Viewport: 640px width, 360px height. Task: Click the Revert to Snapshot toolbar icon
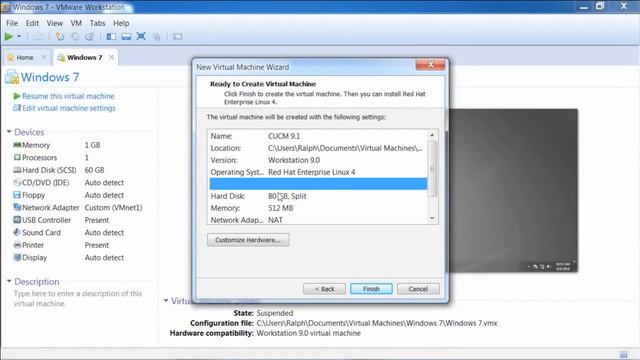tap(75, 37)
